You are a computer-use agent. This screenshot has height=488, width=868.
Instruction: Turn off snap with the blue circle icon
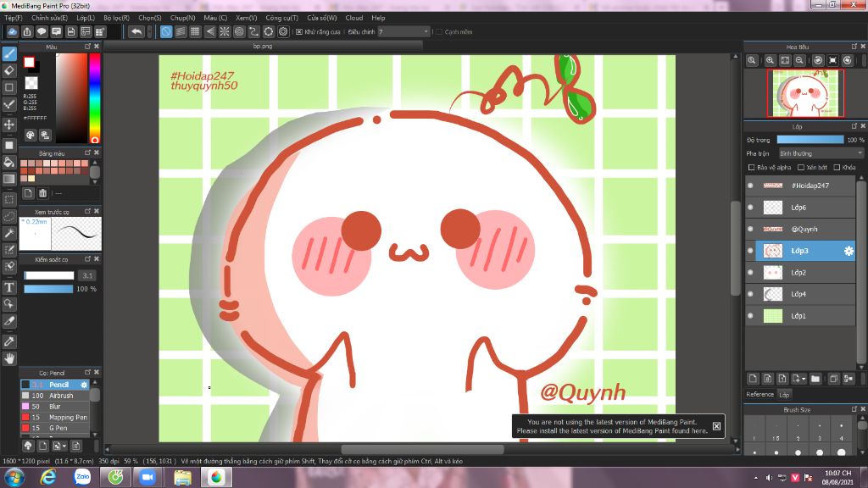(166, 32)
